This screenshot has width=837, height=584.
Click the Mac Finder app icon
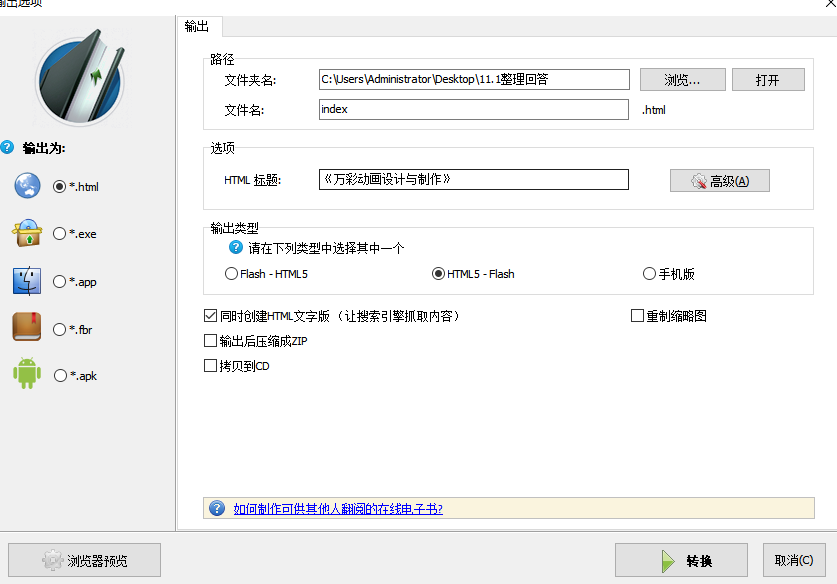click(x=27, y=281)
